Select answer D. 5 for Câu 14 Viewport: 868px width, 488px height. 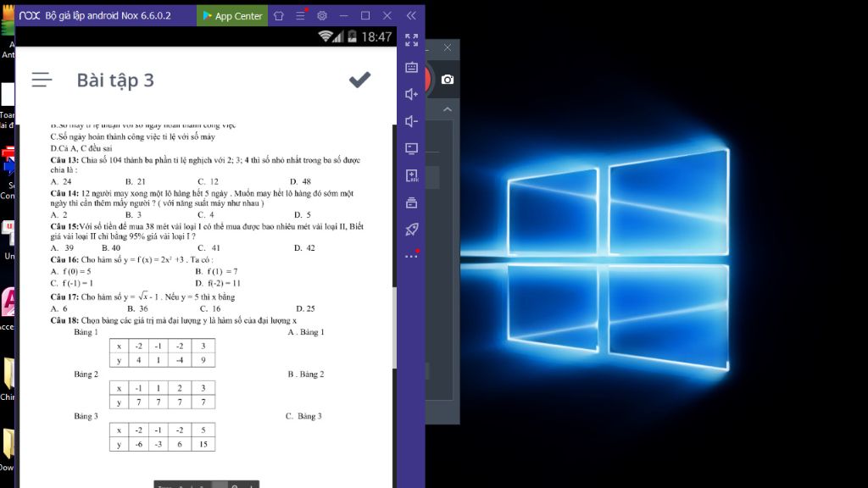pyautogui.click(x=303, y=214)
